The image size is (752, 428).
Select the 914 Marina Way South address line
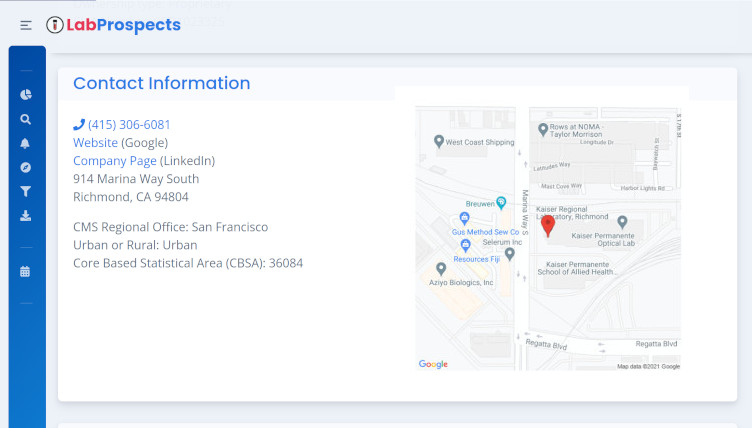click(136, 179)
